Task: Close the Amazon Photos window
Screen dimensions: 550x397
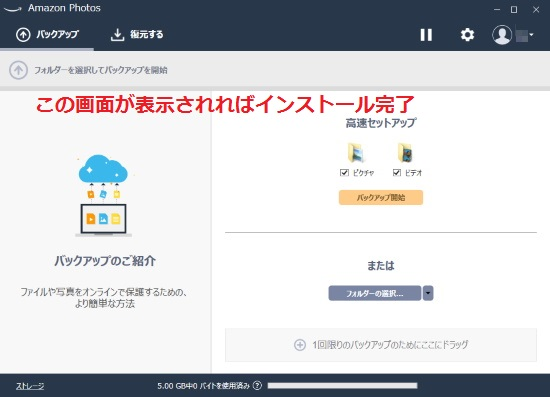Action: pos(536,9)
